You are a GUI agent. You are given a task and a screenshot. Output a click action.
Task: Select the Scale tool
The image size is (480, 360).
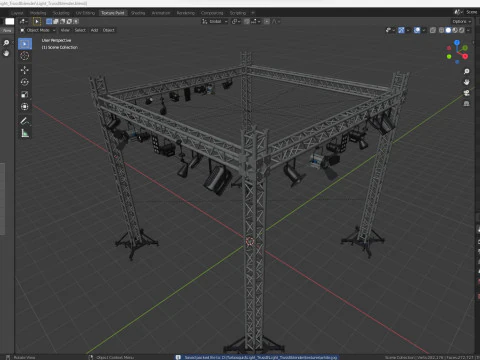tap(25, 95)
